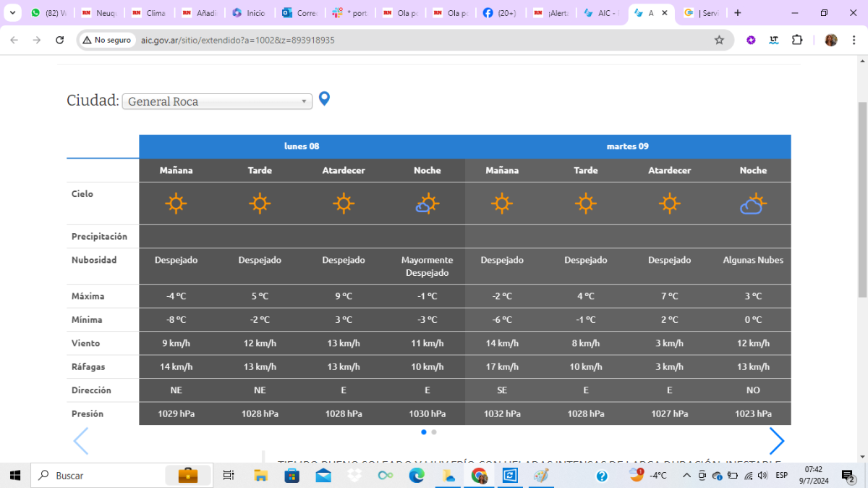
Task: Click the taskbar Buscar search box
Action: point(123,476)
